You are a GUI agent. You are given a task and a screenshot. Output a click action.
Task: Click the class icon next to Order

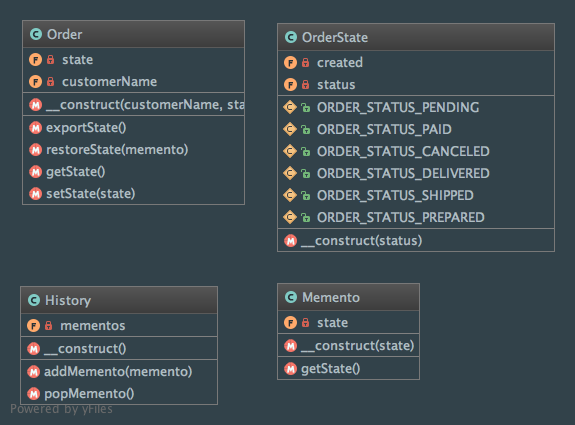tap(36, 34)
